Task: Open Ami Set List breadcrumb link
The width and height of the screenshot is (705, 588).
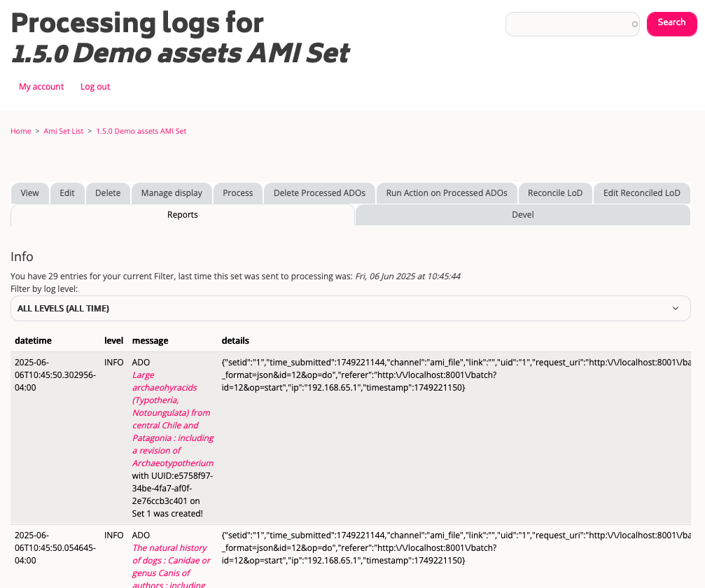Action: [63, 131]
